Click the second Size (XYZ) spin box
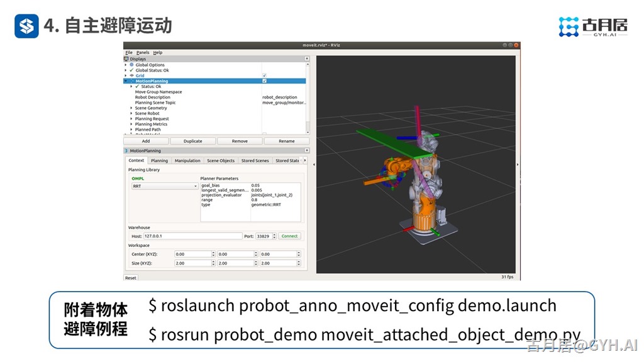Image resolution: width=644 pixels, height=362 pixels. click(237, 263)
